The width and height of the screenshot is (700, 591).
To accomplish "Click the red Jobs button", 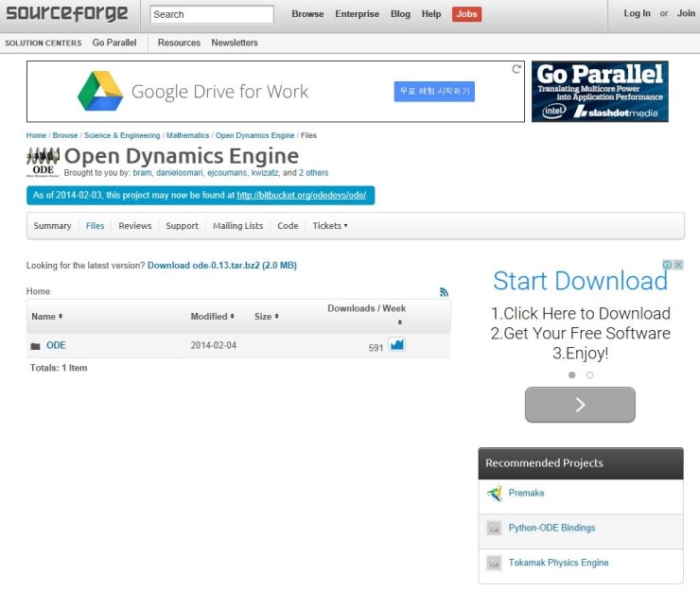I will click(466, 14).
